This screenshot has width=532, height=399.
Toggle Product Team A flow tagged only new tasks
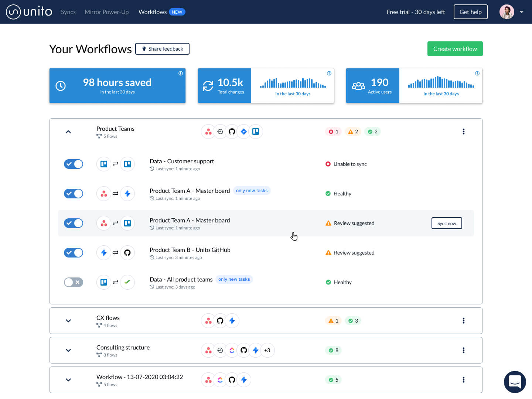[x=74, y=194]
